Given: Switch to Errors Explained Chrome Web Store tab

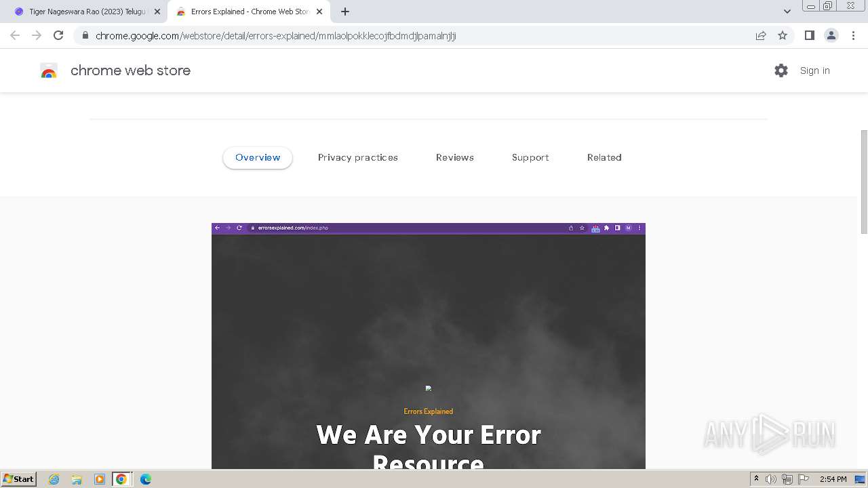Looking at the screenshot, I should coord(249,12).
